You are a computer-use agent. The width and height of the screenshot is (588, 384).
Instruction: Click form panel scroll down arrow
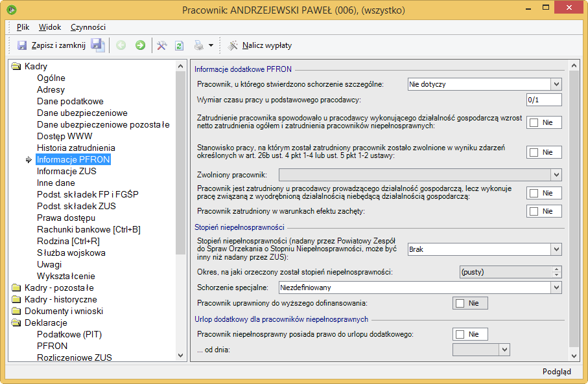(x=574, y=356)
